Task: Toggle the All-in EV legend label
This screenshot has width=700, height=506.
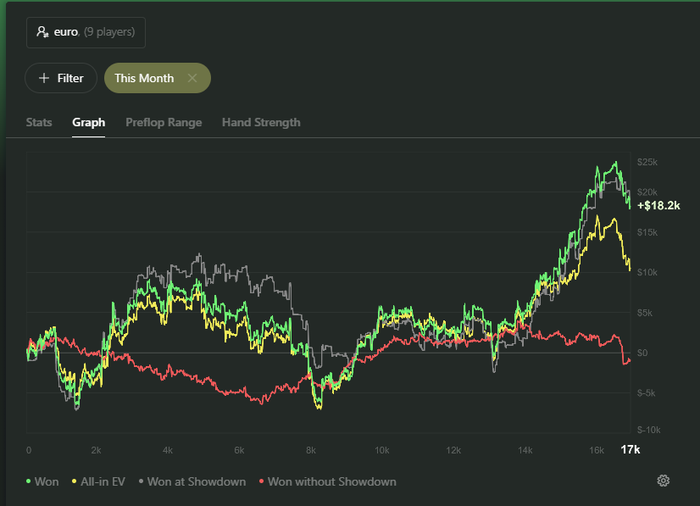Action: (x=98, y=482)
